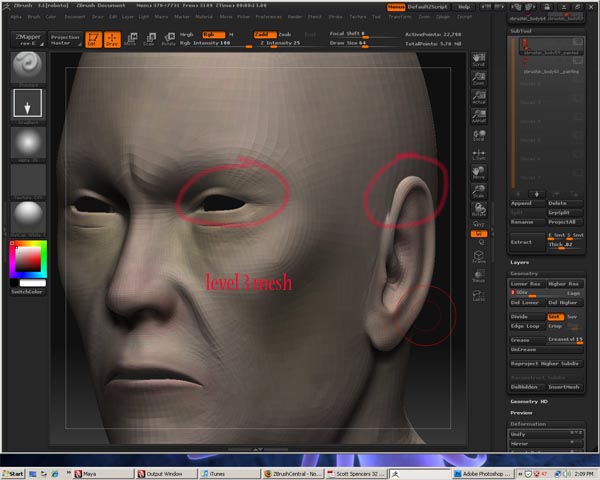Image resolution: width=600 pixels, height=480 pixels.
Task: Click the Scroll canvas icon
Action: (x=479, y=60)
